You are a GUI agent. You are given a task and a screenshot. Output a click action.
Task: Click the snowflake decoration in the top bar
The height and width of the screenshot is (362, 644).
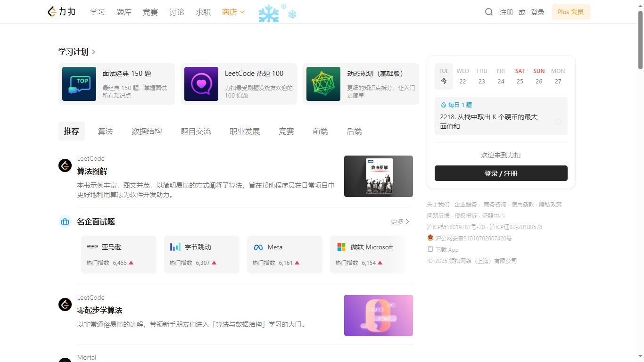click(x=269, y=13)
